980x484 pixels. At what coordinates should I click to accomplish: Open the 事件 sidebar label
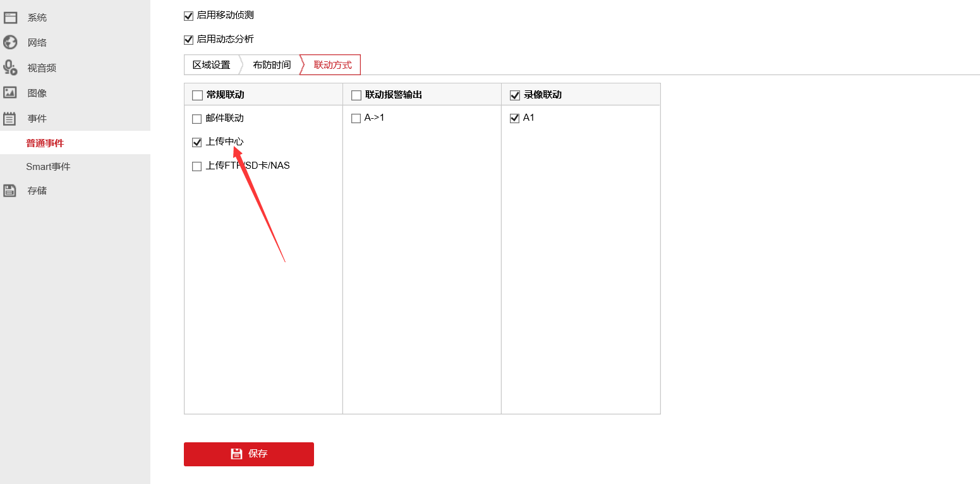(x=37, y=119)
